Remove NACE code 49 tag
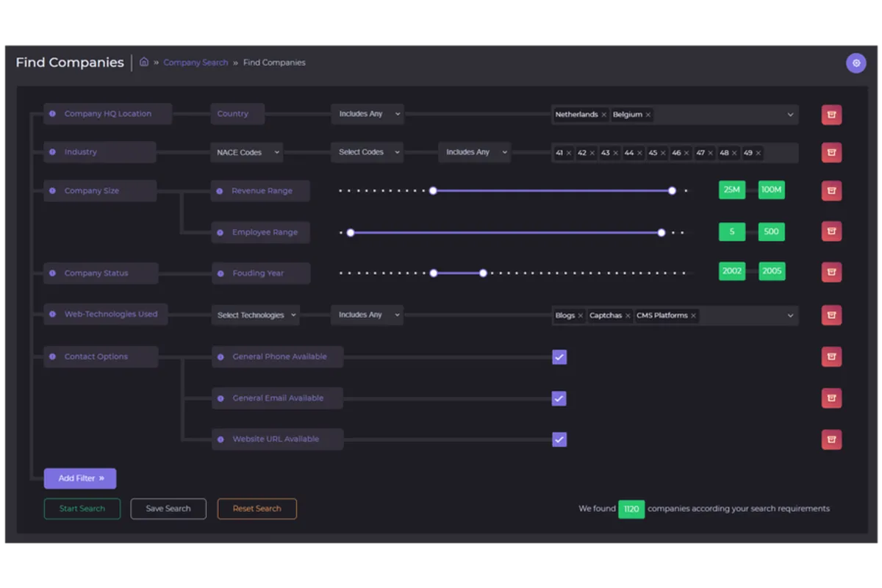 759,153
